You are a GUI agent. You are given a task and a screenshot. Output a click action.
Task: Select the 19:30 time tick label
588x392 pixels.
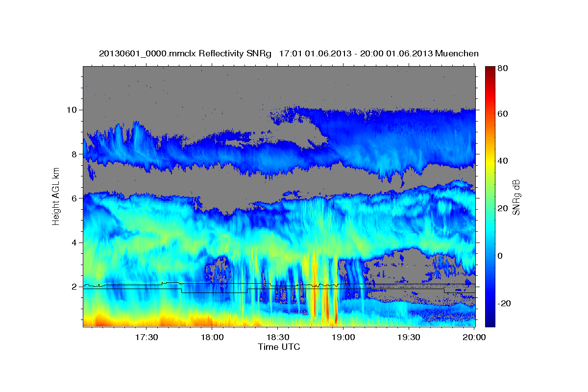point(409,338)
